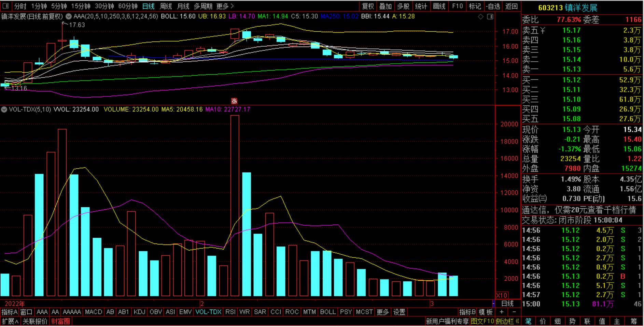Image resolution: width=644 pixels, height=327 pixels.
Task: Open F10 company info
Action: click(x=457, y=6)
